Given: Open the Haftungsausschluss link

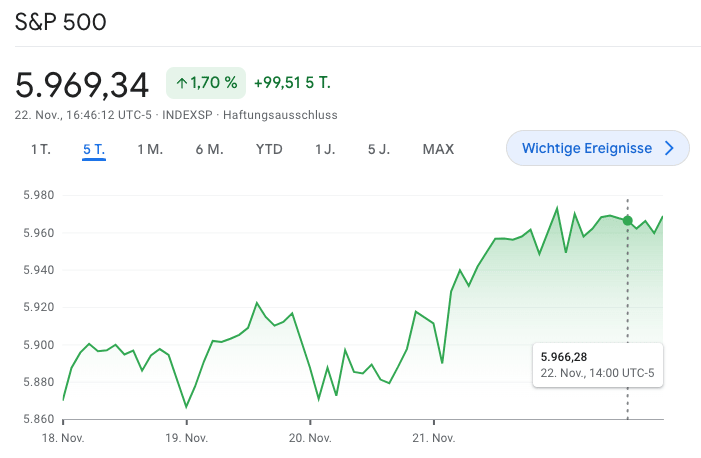Looking at the screenshot, I should (280, 115).
